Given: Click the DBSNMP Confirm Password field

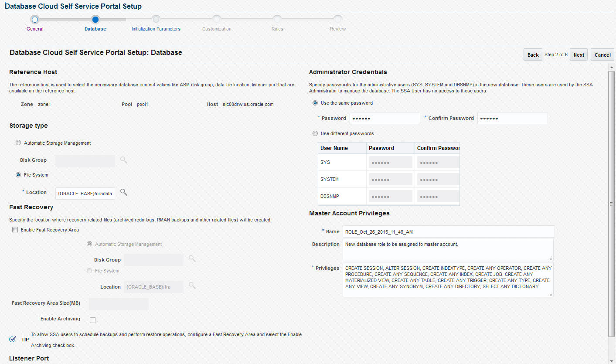Looking at the screenshot, I should [x=438, y=196].
